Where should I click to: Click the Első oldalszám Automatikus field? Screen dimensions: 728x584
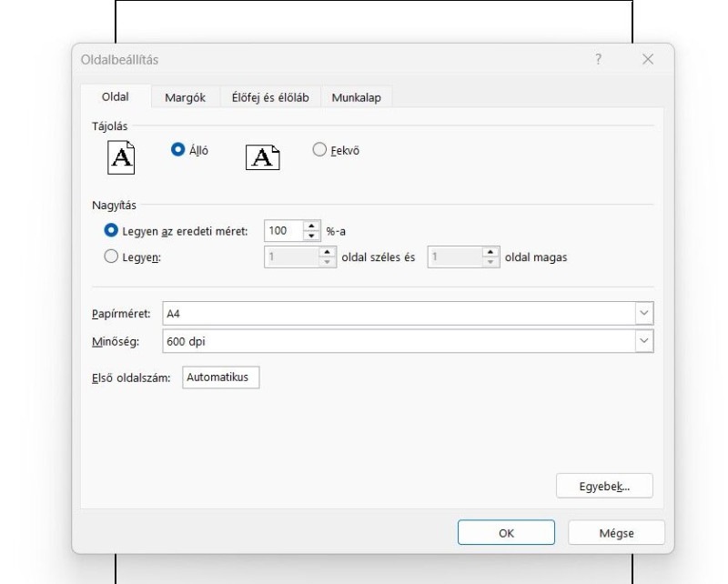220,378
